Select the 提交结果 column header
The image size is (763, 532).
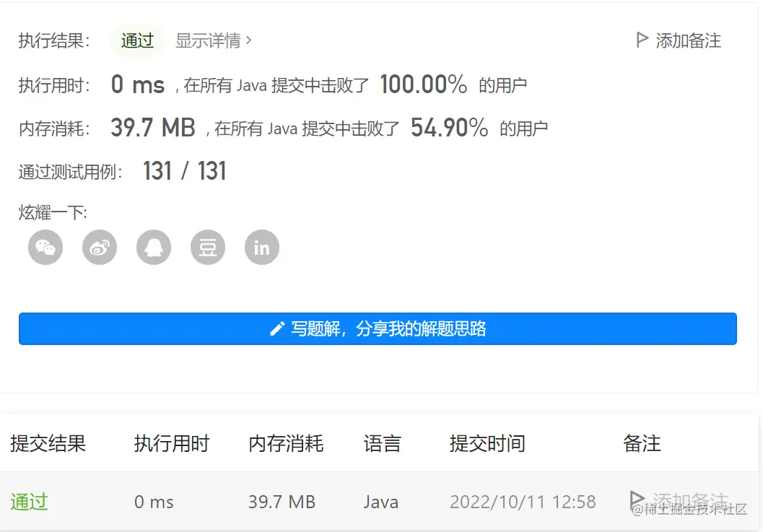tap(48, 444)
